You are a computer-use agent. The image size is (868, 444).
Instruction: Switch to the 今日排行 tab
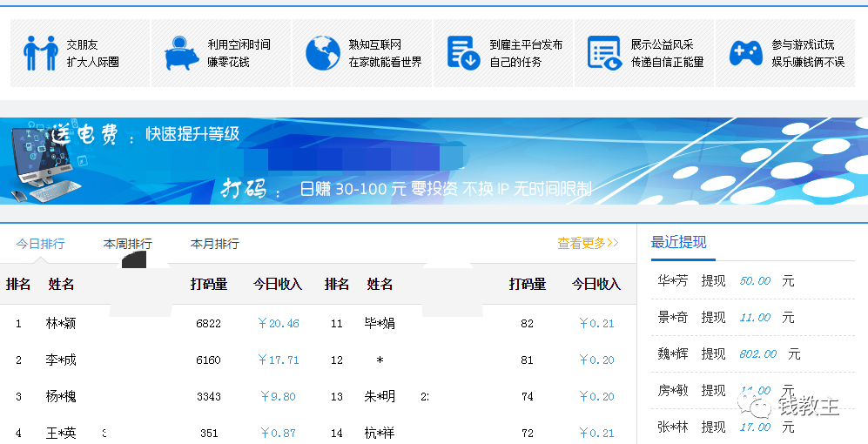40,244
